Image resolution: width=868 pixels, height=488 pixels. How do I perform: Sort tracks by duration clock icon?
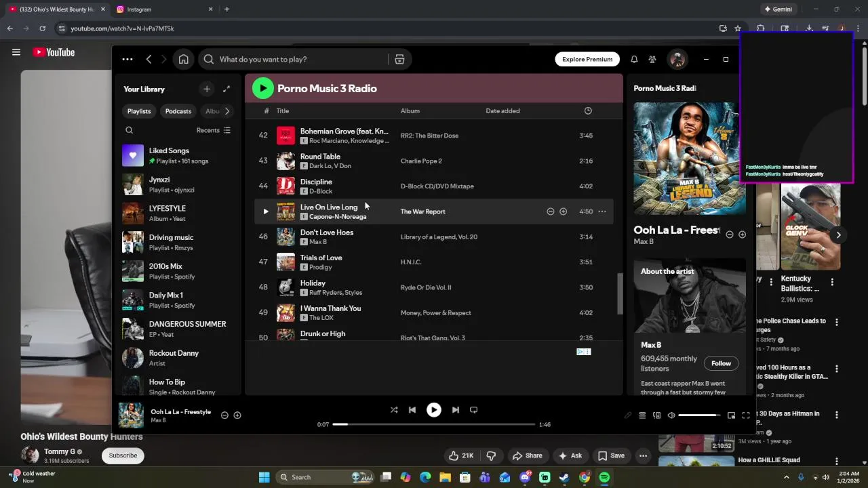[588, 111]
